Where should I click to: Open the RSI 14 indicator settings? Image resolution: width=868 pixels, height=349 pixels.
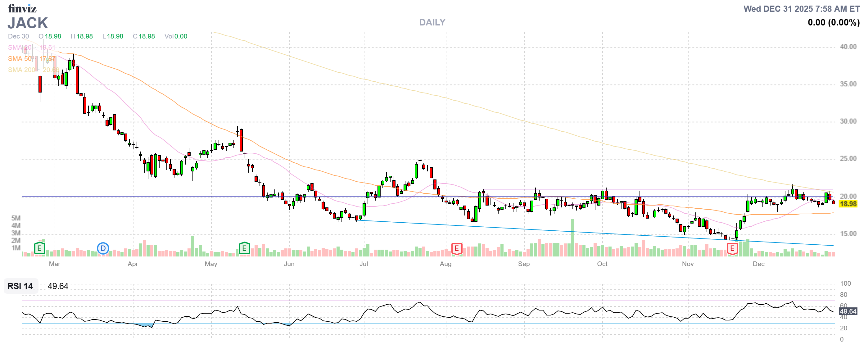pos(20,286)
